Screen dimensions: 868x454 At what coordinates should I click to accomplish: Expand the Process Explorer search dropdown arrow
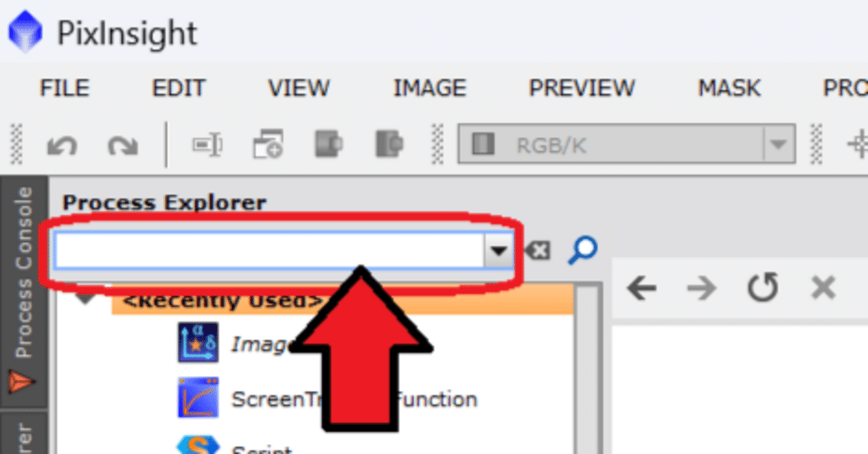pyautogui.click(x=498, y=251)
